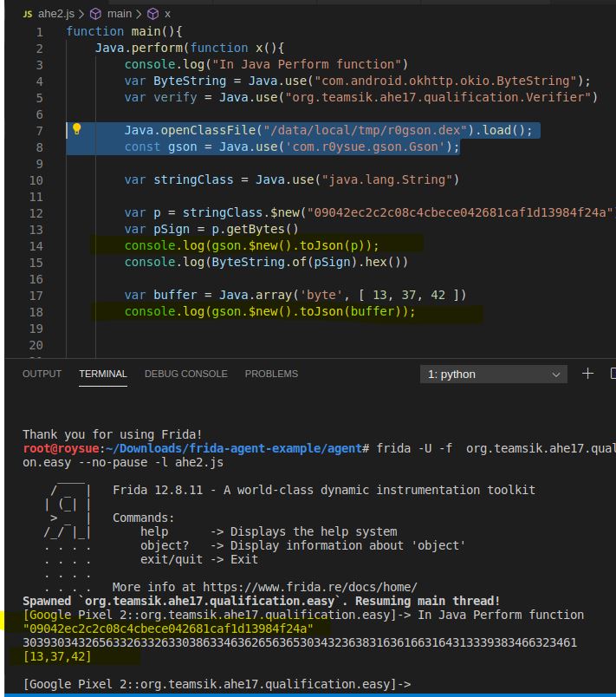
Task: Open the DEBUG CONSOLE tab
Action: click(186, 374)
